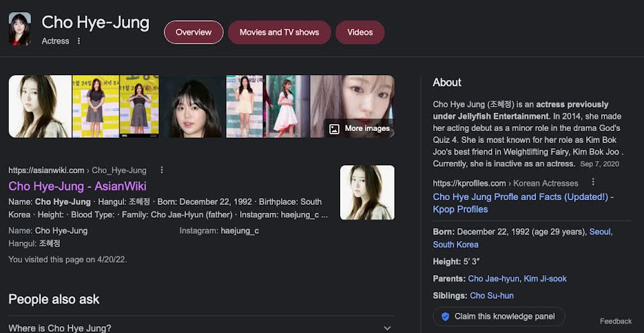Click the 'About' heading
The height and width of the screenshot is (333, 644).
447,82
